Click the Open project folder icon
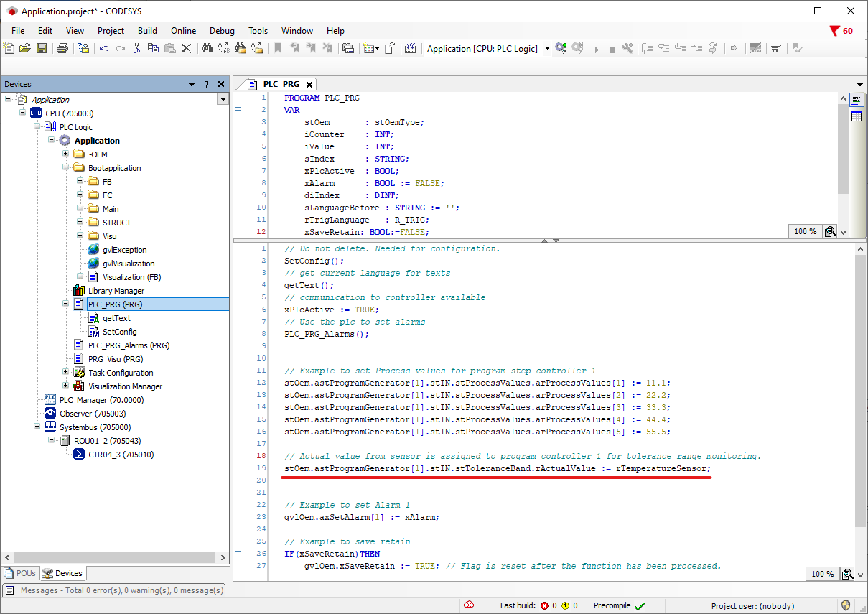The height and width of the screenshot is (614, 868). (x=25, y=48)
